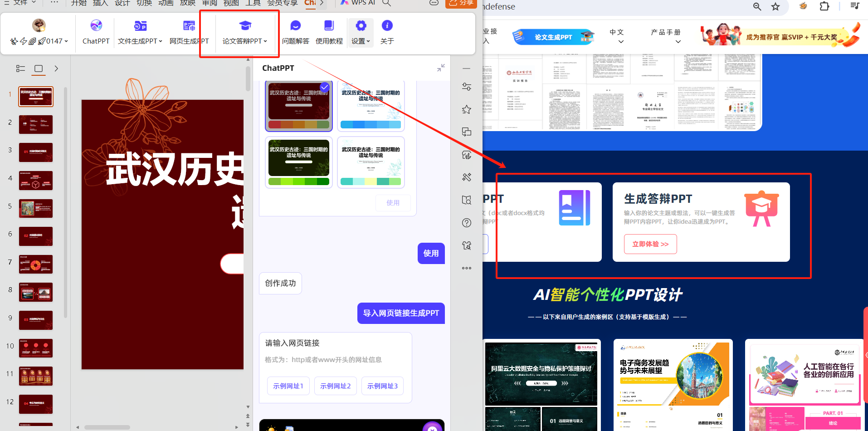Open the 动画 ribbon tab
Image resolution: width=868 pixels, height=431 pixels.
click(166, 3)
